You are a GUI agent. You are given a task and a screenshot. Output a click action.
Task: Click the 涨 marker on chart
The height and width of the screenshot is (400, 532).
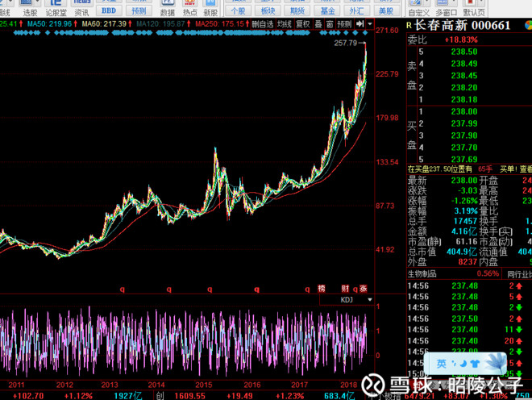tap(364, 289)
